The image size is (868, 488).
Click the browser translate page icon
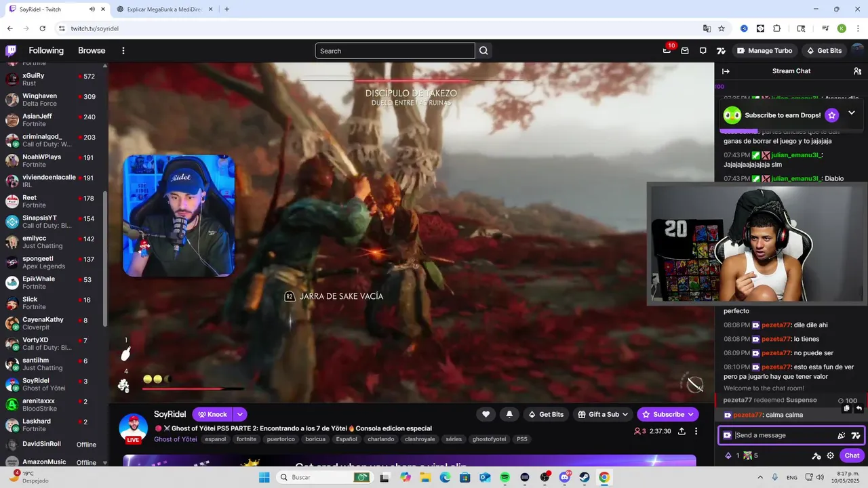point(707,28)
